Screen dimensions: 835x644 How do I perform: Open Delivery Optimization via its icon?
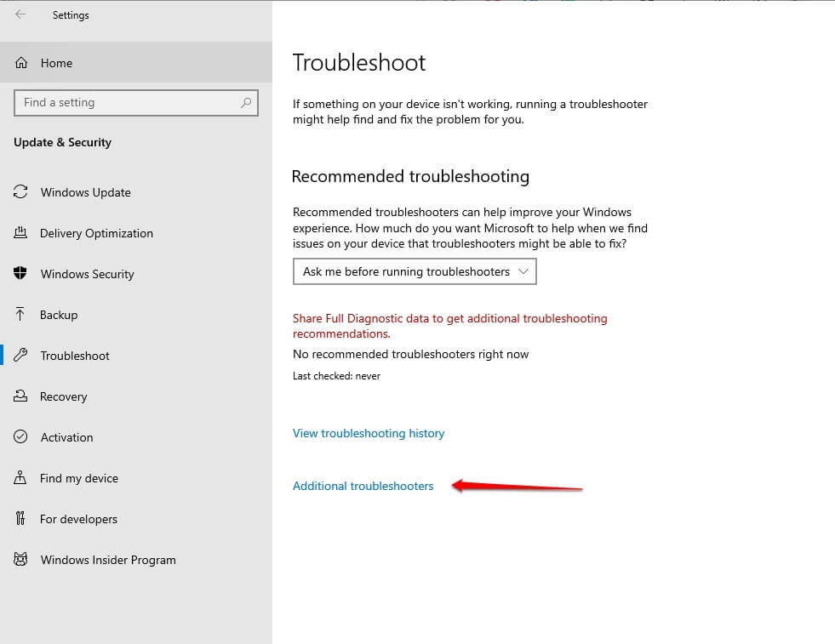[20, 233]
